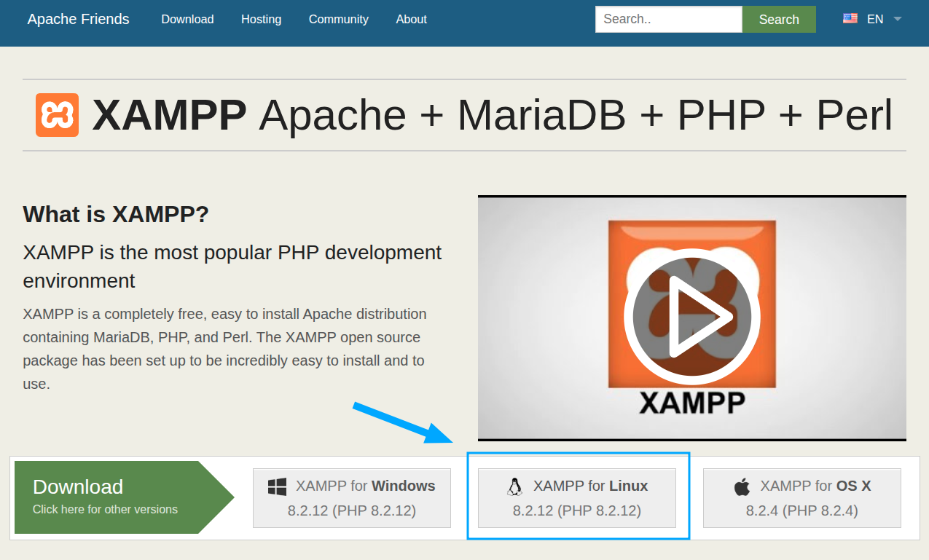
Task: Click the US flag language icon
Action: click(x=850, y=18)
